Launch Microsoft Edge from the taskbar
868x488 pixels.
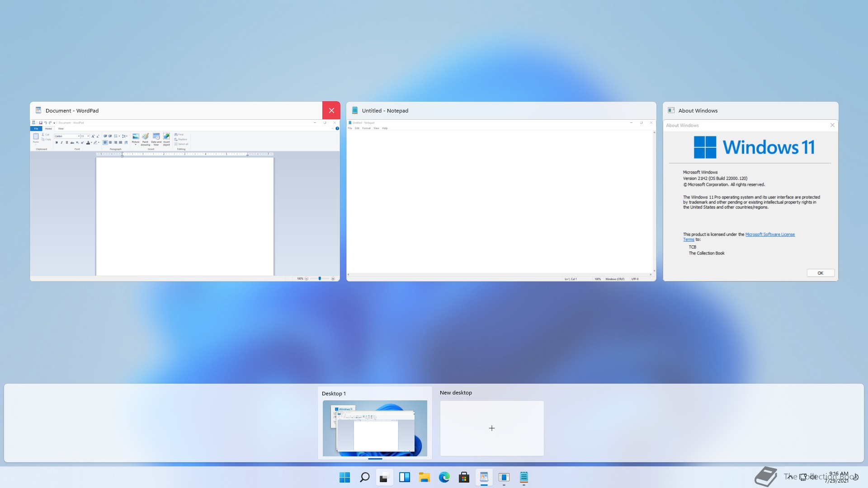[444, 477]
